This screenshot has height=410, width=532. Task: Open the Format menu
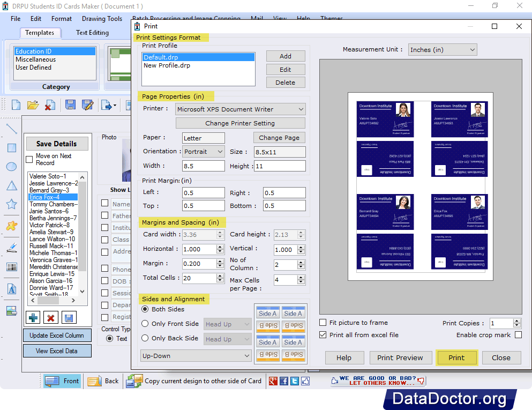coord(62,19)
